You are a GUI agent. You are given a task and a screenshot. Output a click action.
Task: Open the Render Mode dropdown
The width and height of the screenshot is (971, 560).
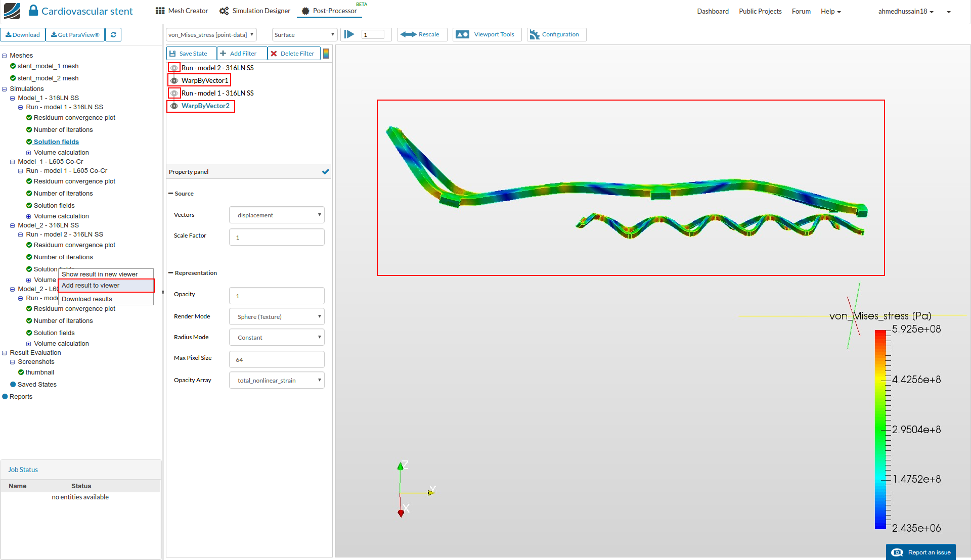point(277,317)
